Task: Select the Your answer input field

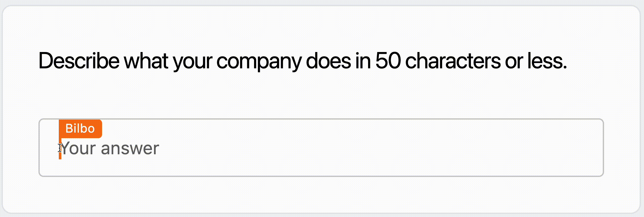Action: pos(305,148)
